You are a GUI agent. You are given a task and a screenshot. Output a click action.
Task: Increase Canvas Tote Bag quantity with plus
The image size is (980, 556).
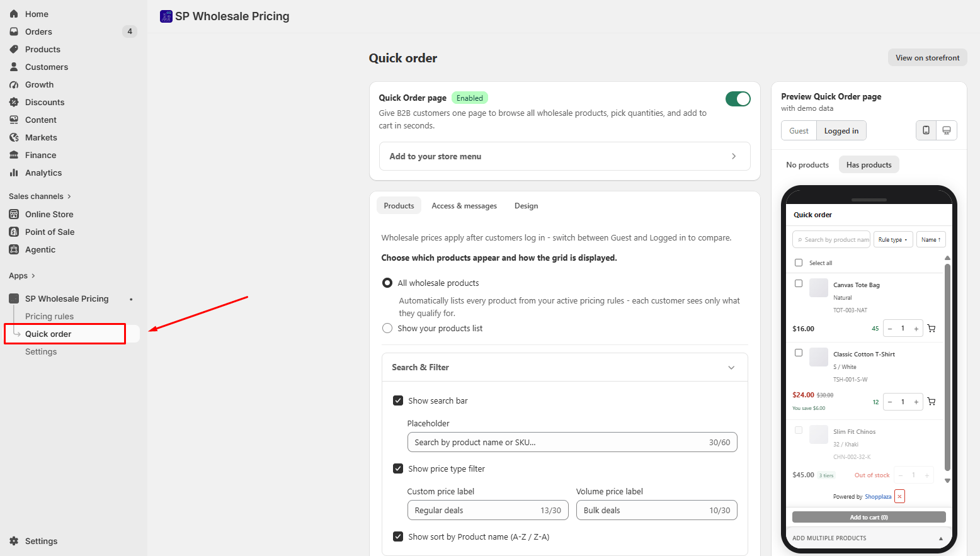point(916,328)
